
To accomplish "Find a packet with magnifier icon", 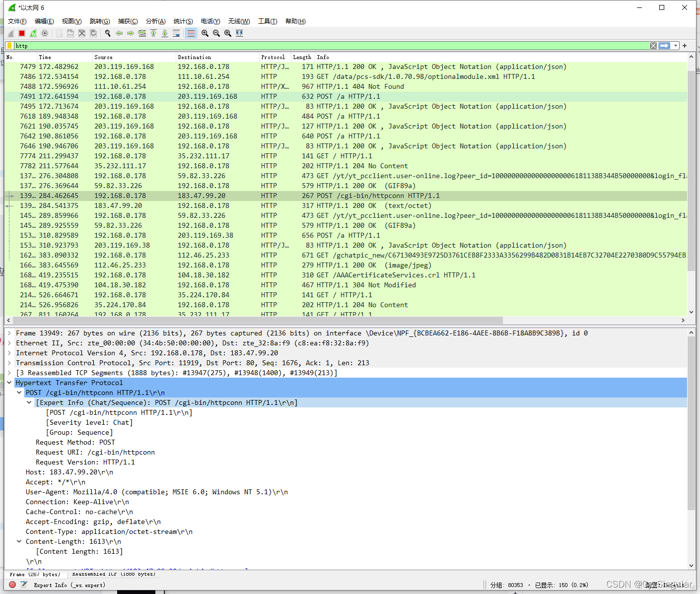I will click(108, 33).
